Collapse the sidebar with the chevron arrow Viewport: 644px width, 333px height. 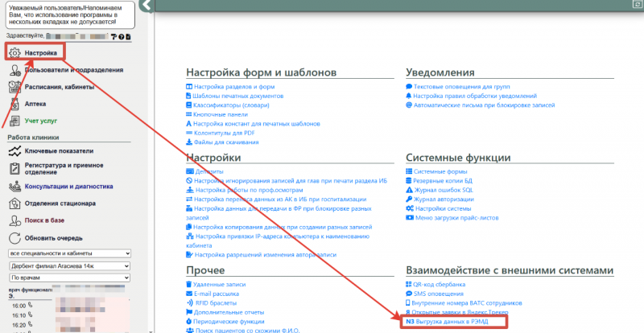(147, 6)
